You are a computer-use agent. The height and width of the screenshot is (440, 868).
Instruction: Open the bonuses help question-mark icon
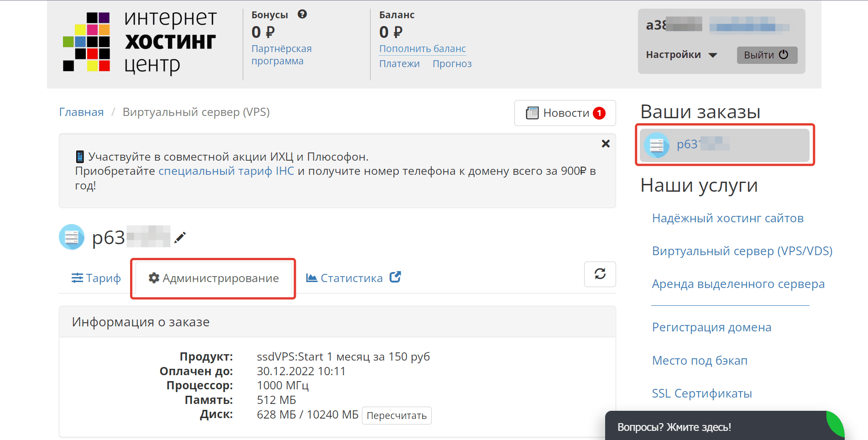point(302,14)
